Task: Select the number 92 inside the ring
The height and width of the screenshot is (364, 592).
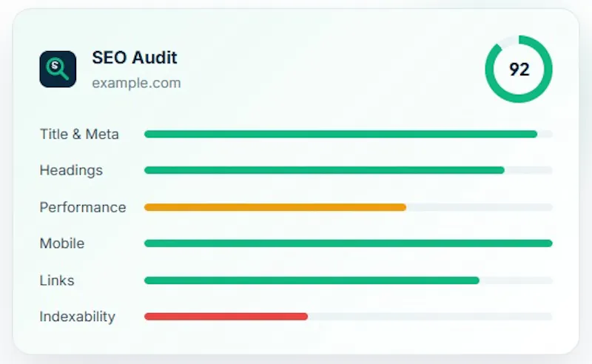Action: [x=519, y=70]
